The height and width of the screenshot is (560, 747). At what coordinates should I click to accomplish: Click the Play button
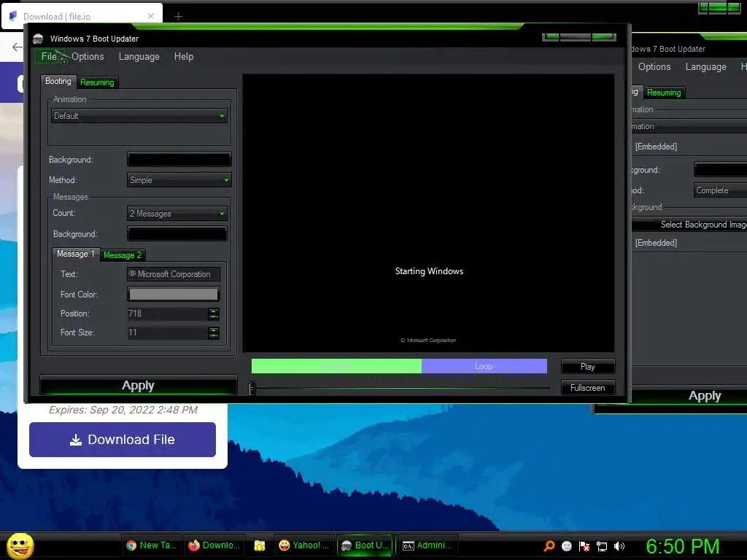(588, 367)
